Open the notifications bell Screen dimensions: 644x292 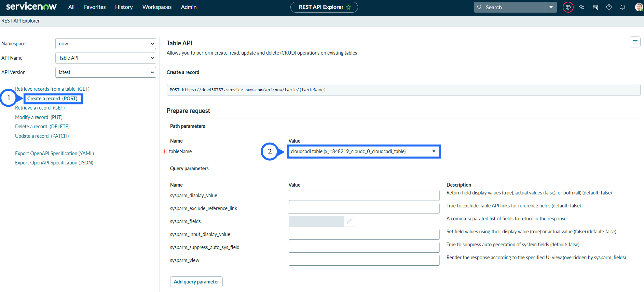click(x=623, y=7)
